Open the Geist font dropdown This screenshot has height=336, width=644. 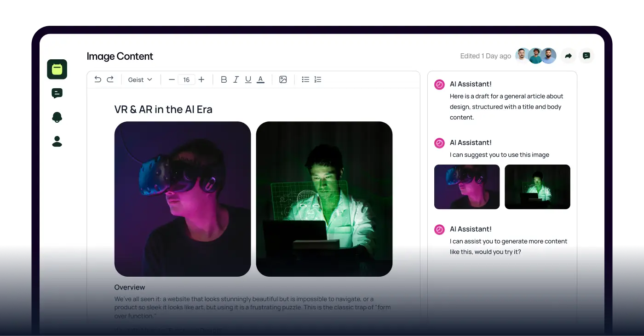pos(140,80)
